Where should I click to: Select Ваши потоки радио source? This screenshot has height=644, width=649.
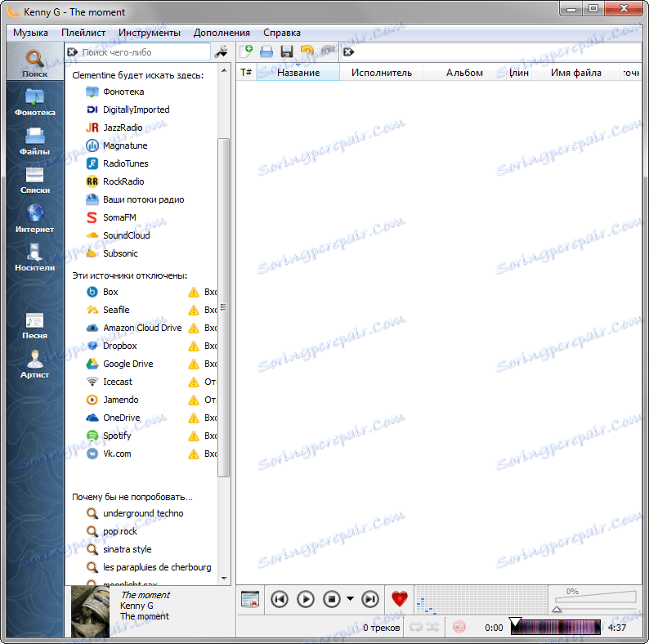tap(135, 199)
